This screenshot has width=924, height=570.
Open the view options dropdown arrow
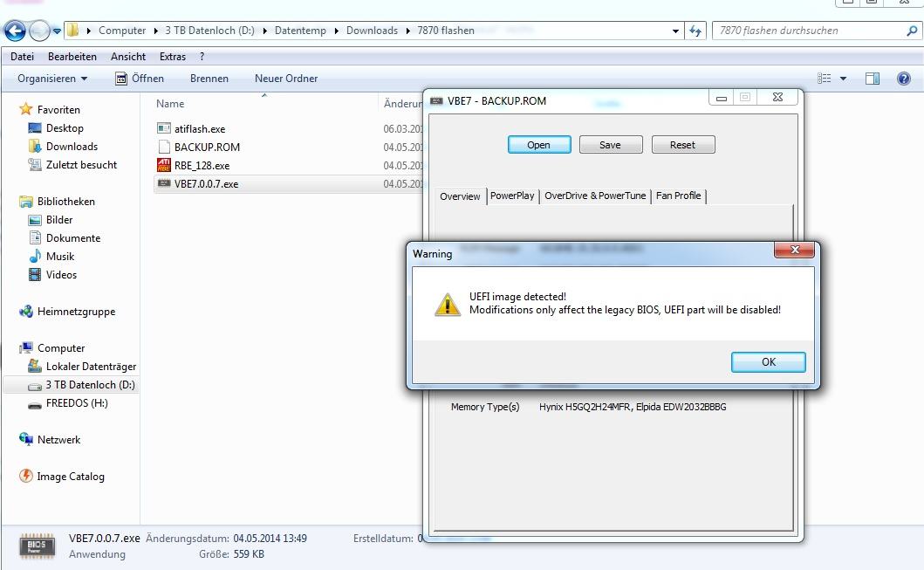click(x=843, y=79)
